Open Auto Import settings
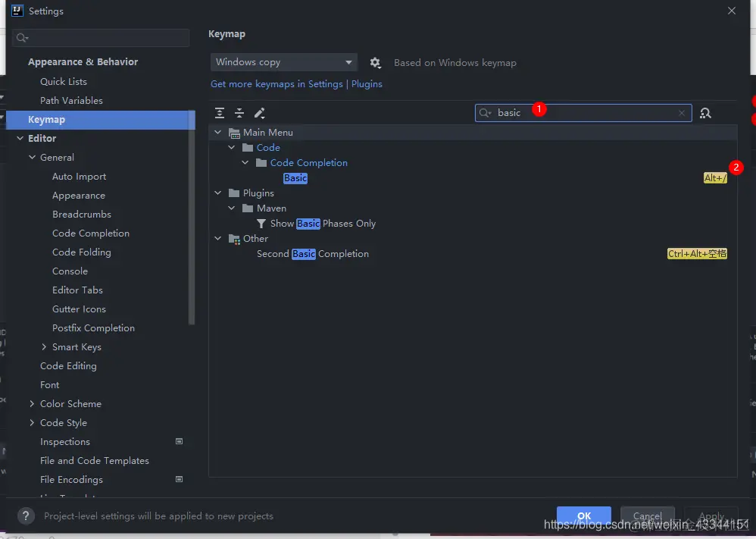 79,177
